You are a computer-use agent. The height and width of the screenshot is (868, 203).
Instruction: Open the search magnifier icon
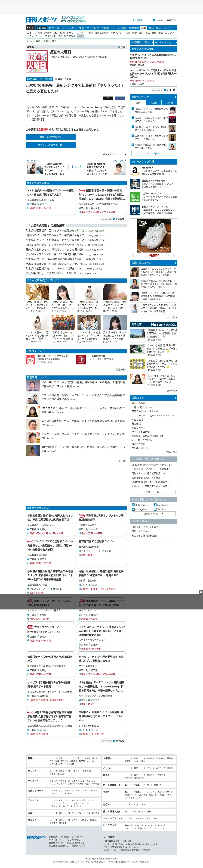click(135, 20)
